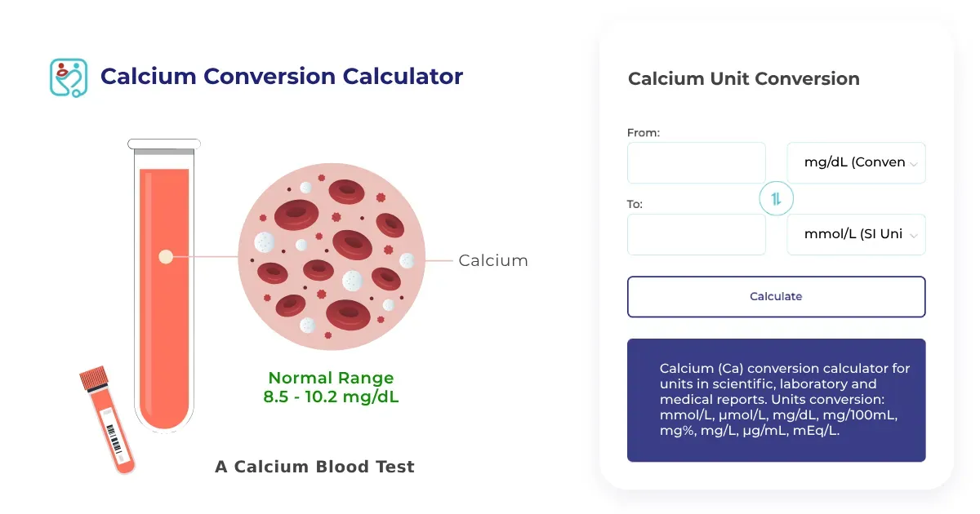This screenshot has height=514, width=980.
Task: Click the Calcium Conversion Calculator title
Action: (281, 77)
